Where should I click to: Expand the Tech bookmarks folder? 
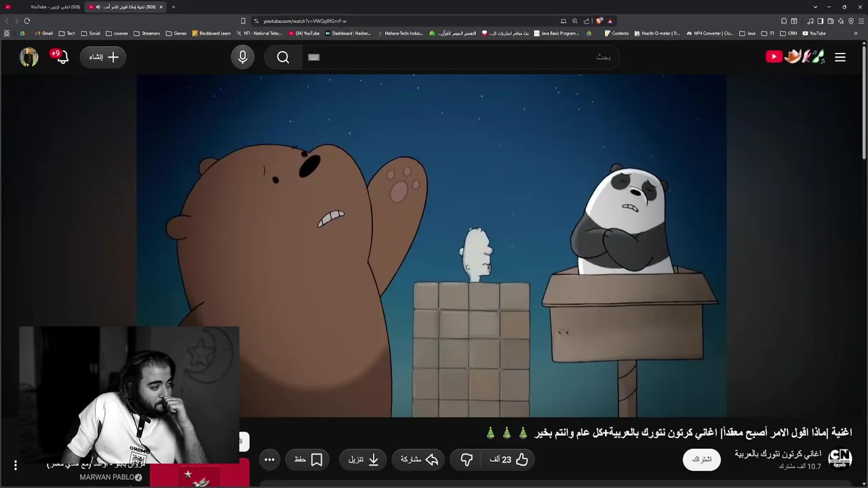pyautogui.click(x=67, y=33)
